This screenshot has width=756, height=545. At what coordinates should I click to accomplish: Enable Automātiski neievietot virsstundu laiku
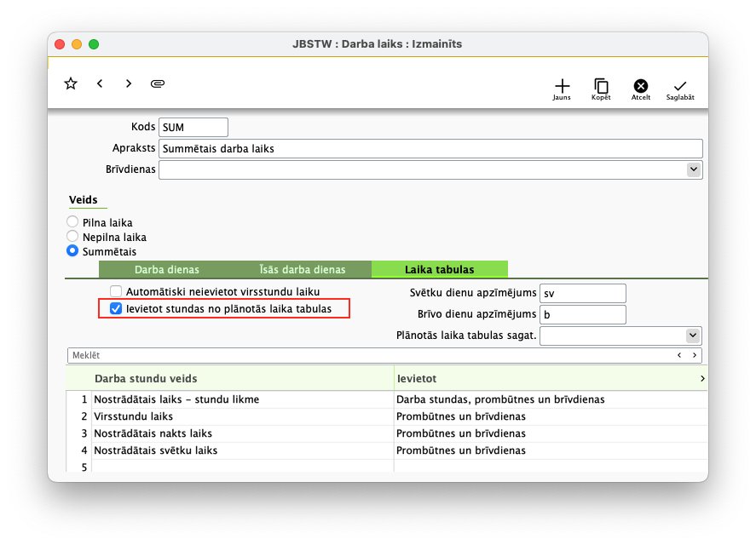tap(116, 291)
